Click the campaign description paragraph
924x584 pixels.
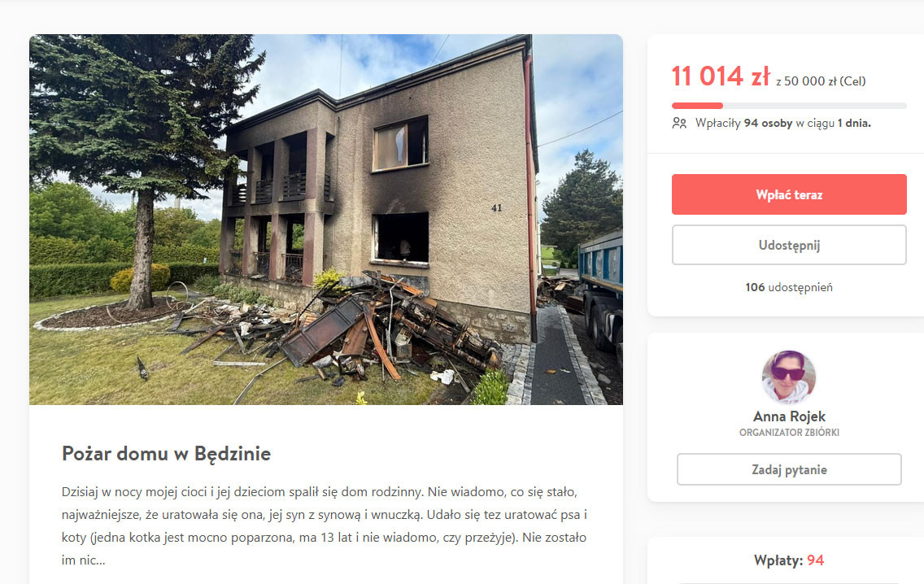pyautogui.click(x=324, y=525)
